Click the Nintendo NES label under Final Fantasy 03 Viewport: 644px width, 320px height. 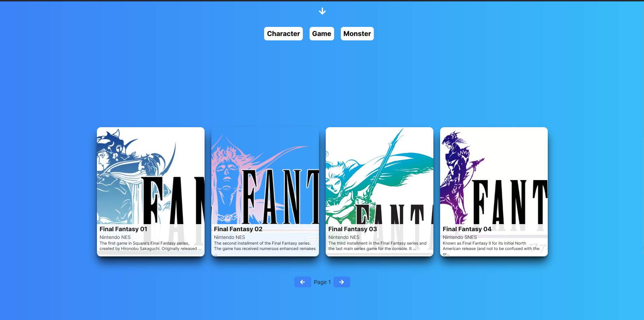coord(344,237)
